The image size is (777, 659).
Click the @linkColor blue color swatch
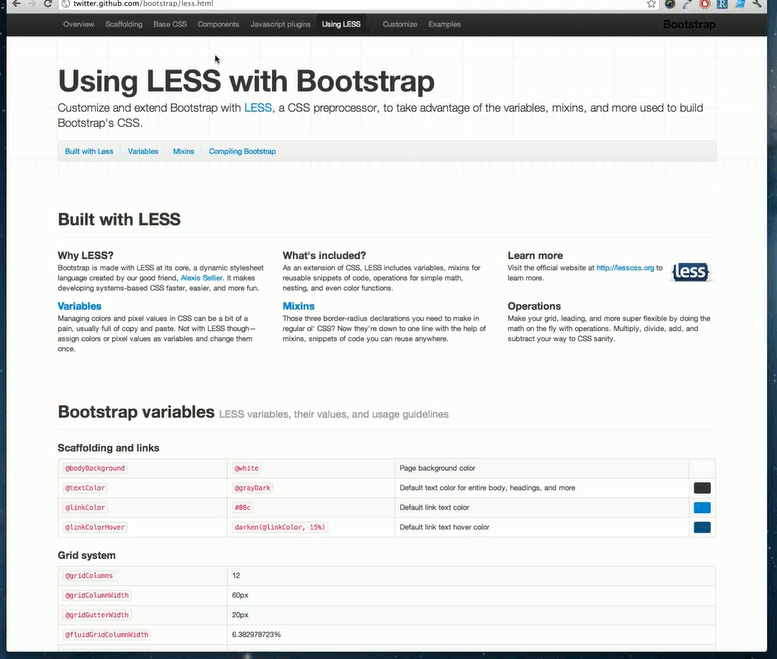pyautogui.click(x=702, y=507)
